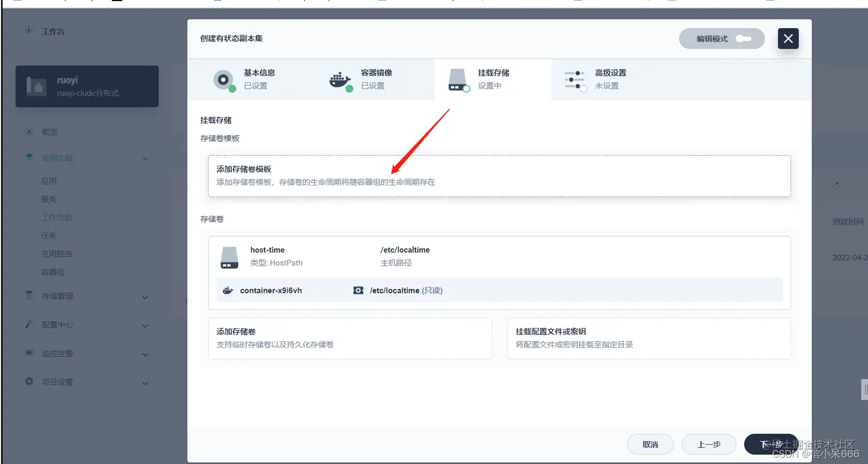Select the 挂载存储 step tab

tap(493, 79)
